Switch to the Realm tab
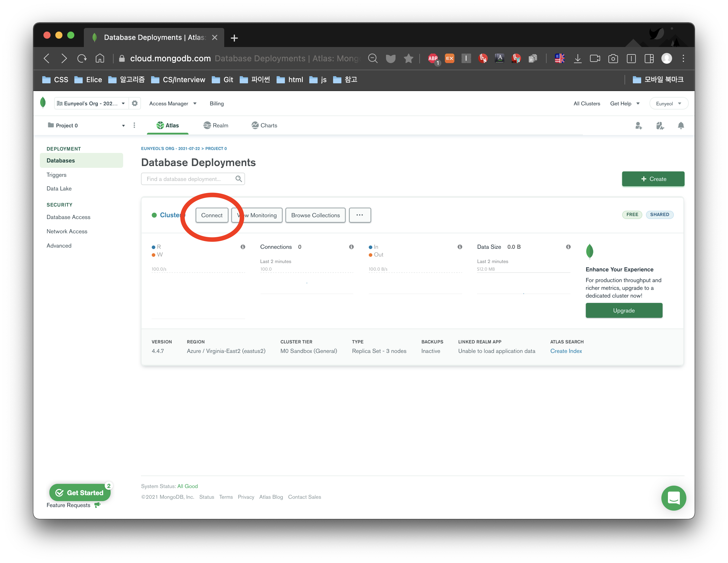 coord(216,125)
